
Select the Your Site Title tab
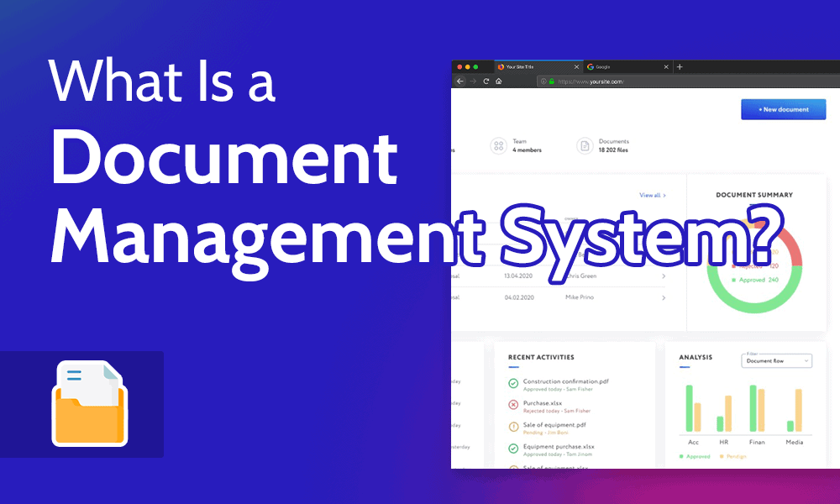[519, 66]
